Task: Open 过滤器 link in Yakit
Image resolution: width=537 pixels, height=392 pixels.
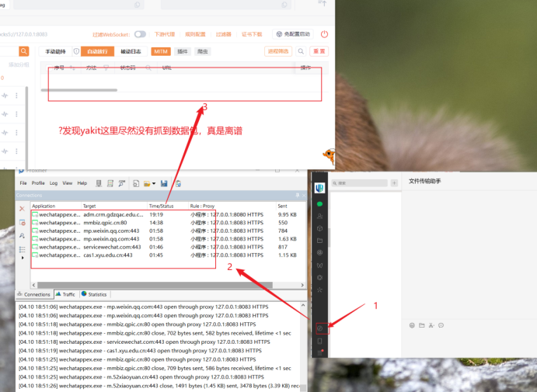Action: (x=224, y=34)
